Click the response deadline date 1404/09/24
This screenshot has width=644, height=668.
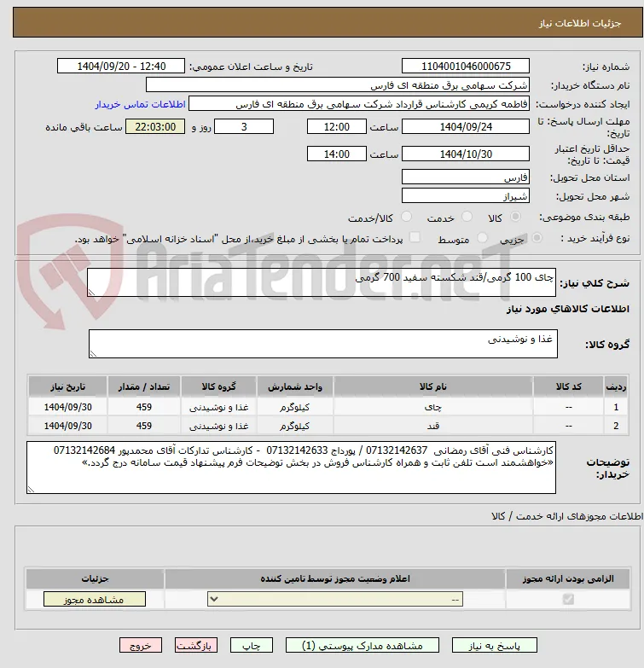(466, 126)
